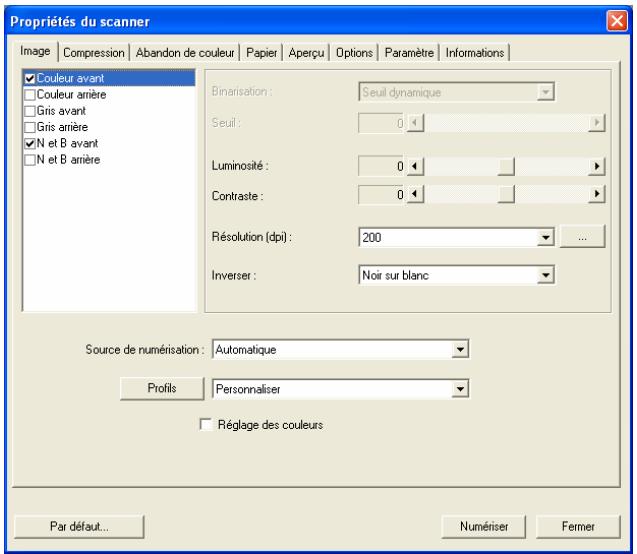Decrease Contraste with left arrow
This screenshot has width=637, height=554.
(x=415, y=194)
